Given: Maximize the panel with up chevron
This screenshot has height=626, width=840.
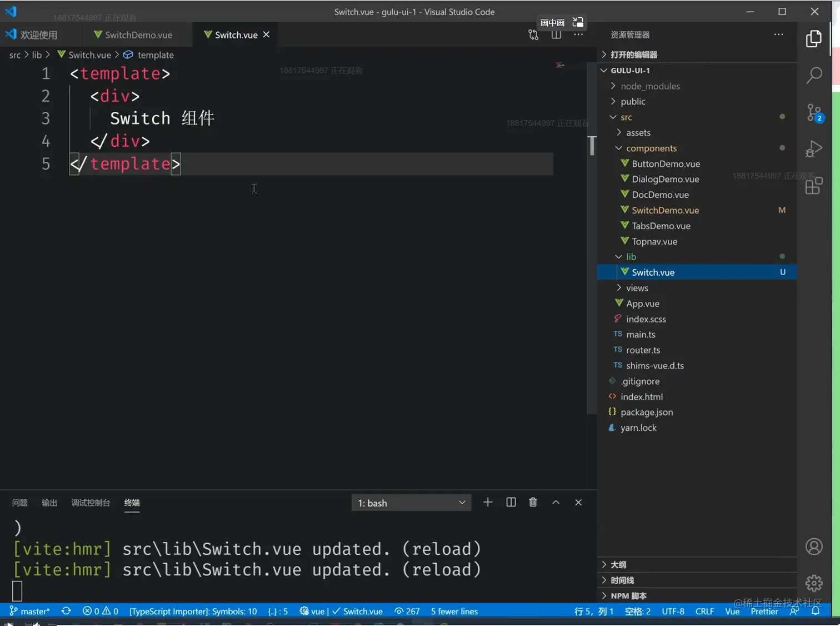Looking at the screenshot, I should coord(556,503).
